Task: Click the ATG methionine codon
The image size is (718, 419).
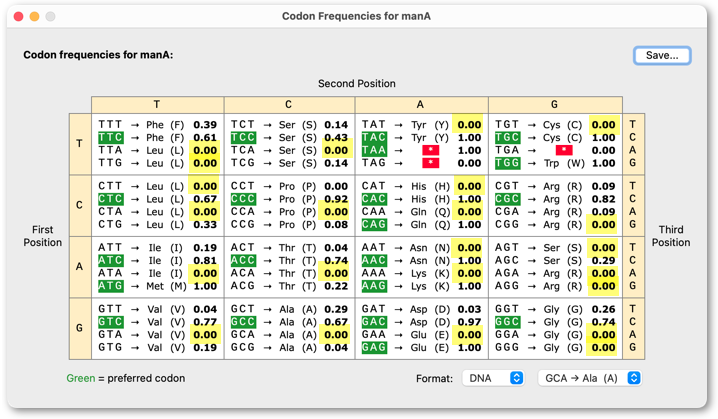Action: (110, 286)
